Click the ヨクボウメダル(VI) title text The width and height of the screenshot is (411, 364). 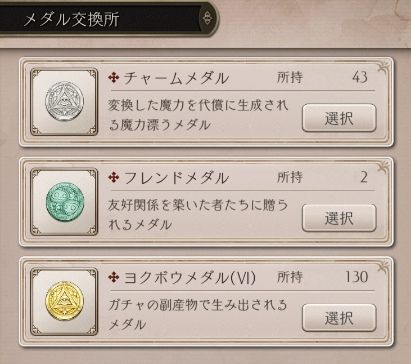point(190,277)
